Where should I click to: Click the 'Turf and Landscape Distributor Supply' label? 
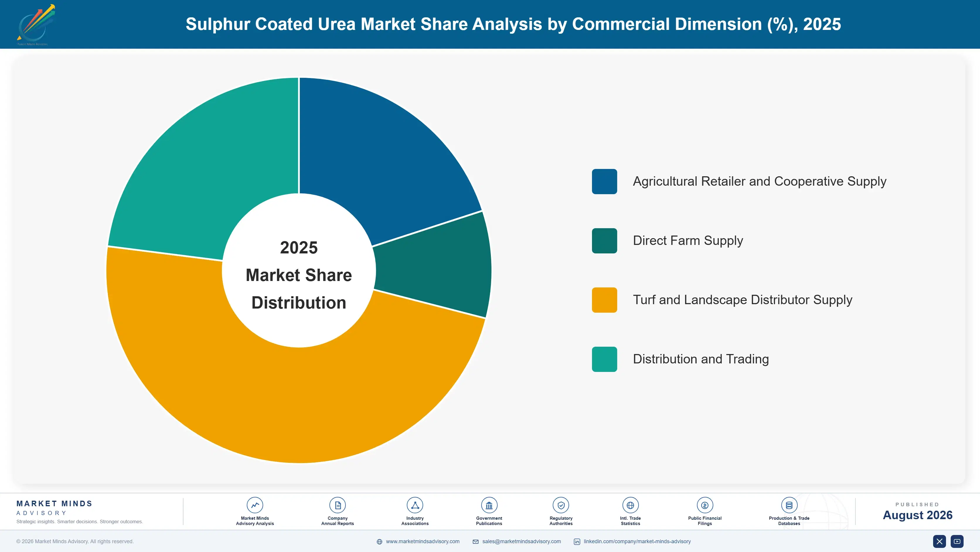click(743, 300)
